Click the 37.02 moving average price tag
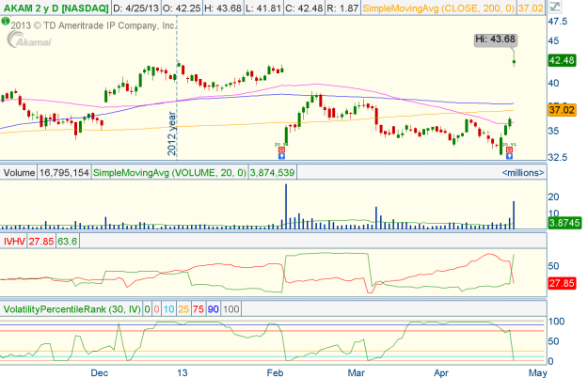Screen dimensions: 588x378 (561, 110)
